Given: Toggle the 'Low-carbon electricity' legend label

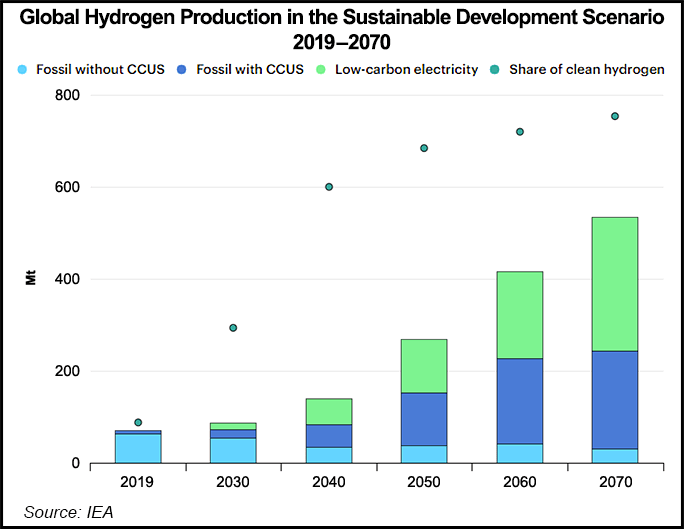Looking at the screenshot, I should (410, 70).
